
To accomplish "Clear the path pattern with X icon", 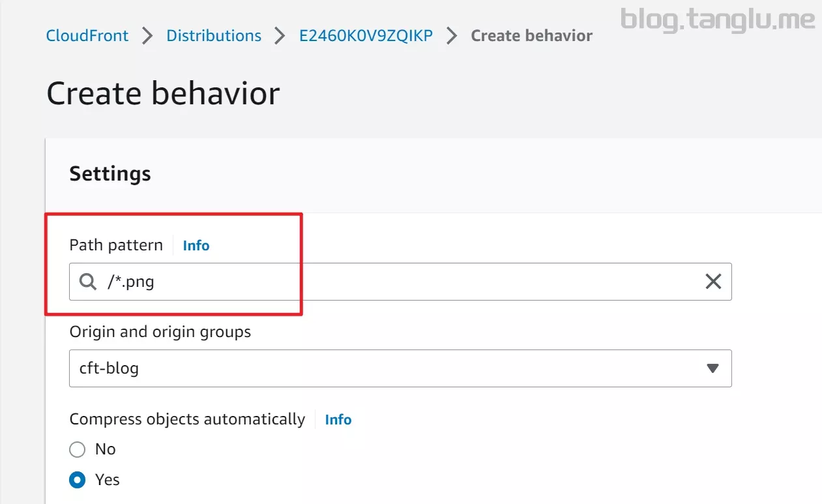I will click(713, 282).
